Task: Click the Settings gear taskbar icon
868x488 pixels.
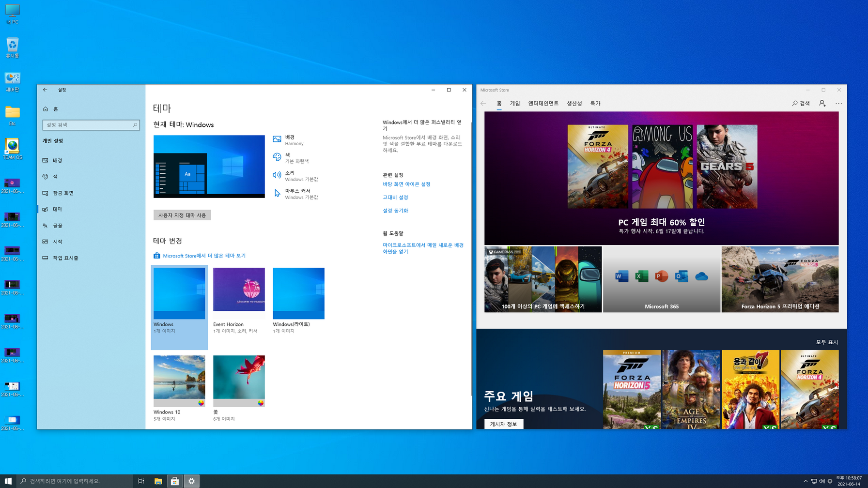Action: [192, 481]
